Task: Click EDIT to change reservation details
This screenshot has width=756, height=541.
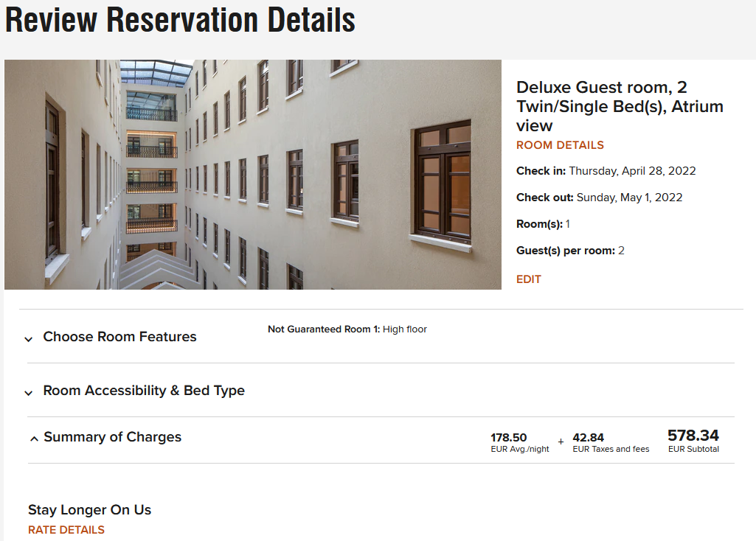Action: 529,279
